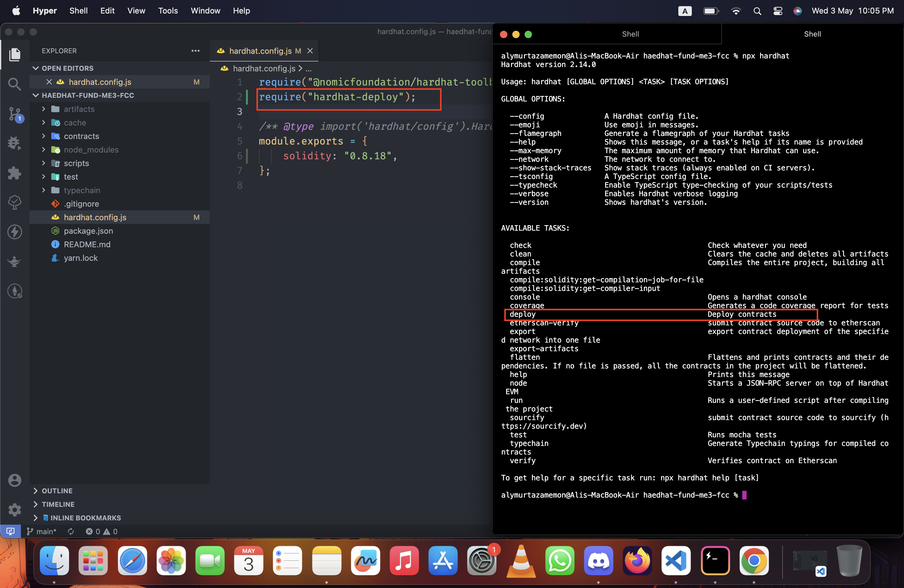Open FaceTime from the Dock
The height and width of the screenshot is (588, 904).
pos(210,561)
